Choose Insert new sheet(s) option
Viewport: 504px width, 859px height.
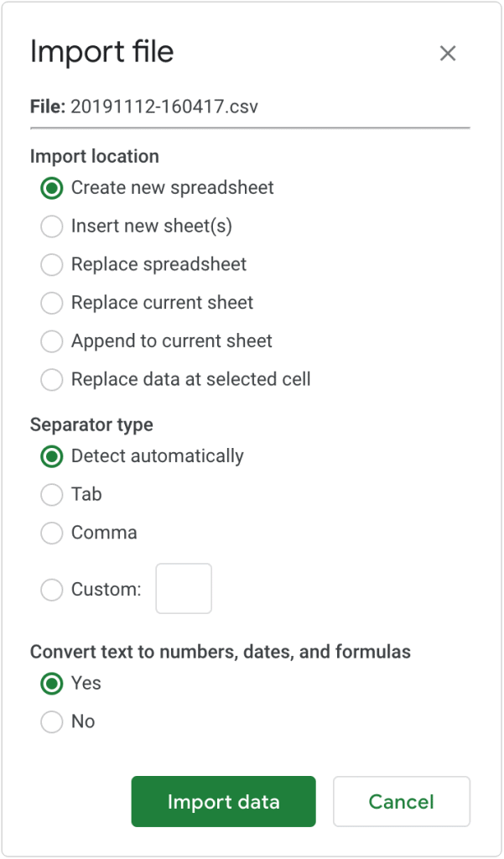pos(52,226)
